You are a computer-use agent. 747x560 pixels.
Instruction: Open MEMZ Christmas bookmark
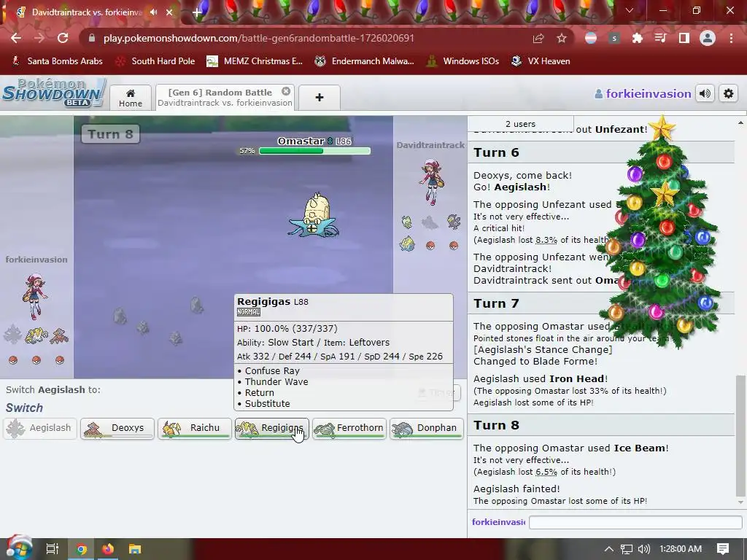255,61
